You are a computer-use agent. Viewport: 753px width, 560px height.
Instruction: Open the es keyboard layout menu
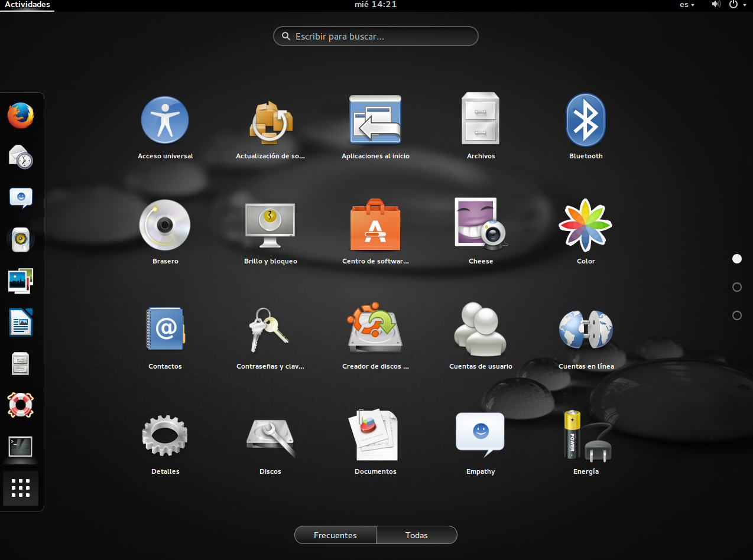point(687,5)
